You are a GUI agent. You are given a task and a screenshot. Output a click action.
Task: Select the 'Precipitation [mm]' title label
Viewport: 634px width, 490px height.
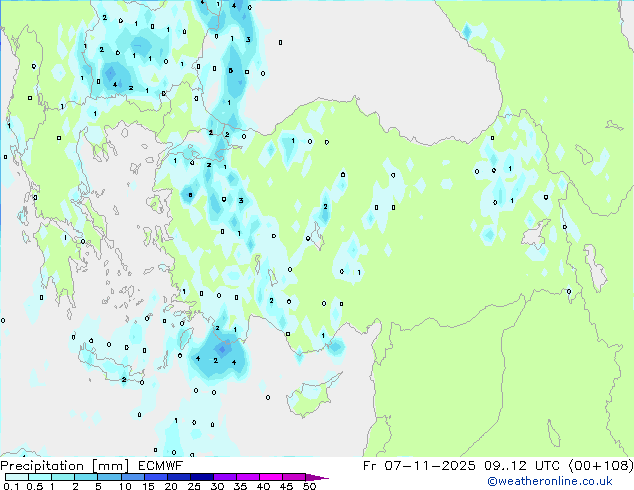pyautogui.click(x=64, y=466)
